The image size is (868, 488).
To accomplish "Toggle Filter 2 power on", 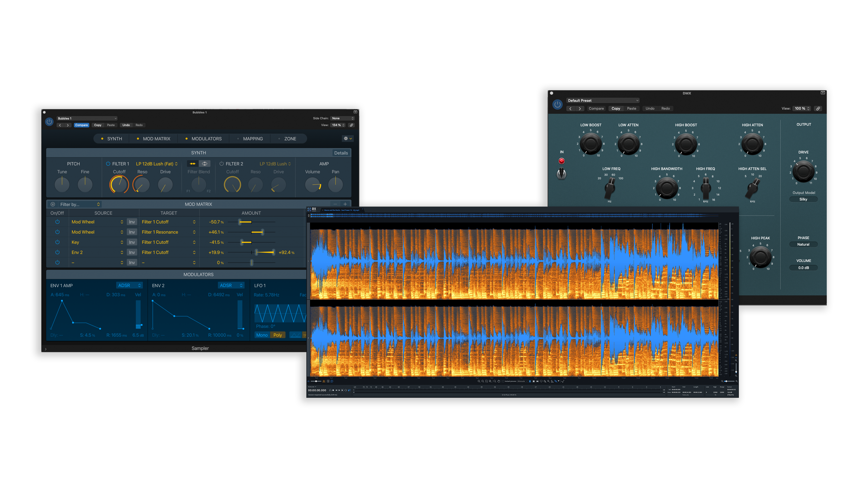I will click(x=221, y=164).
